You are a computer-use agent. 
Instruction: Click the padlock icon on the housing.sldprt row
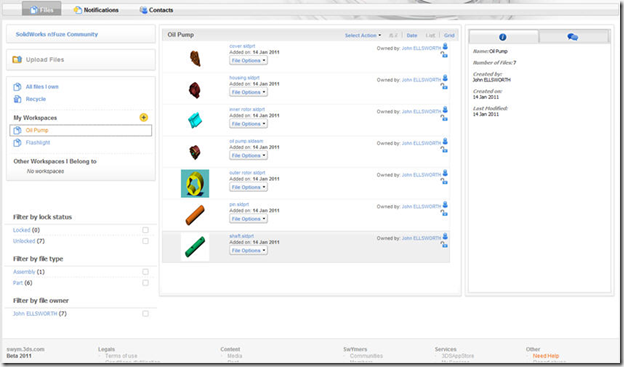point(444,86)
